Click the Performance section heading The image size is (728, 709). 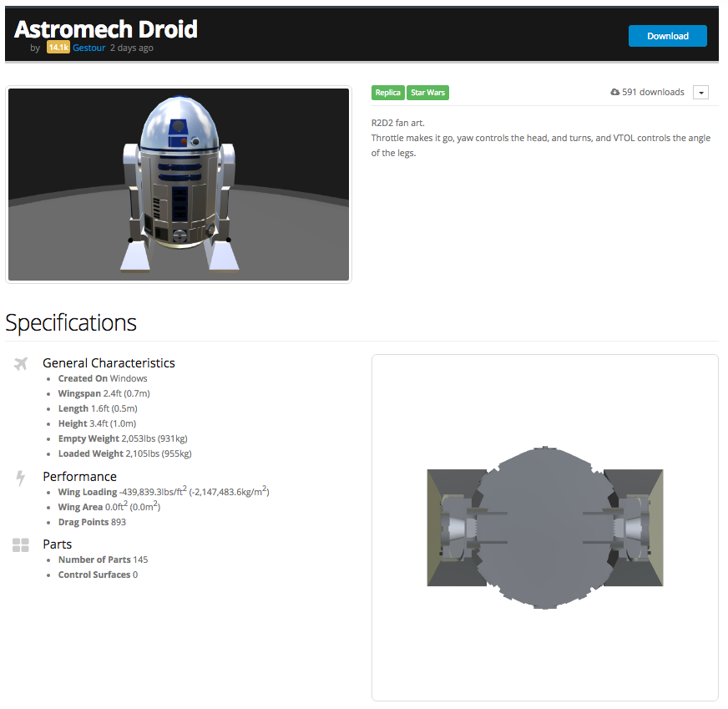coord(79,477)
